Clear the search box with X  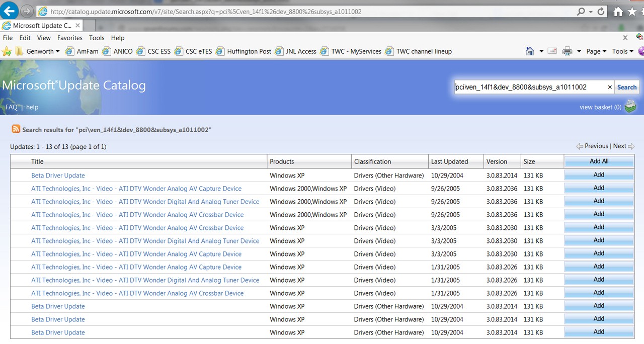click(610, 87)
